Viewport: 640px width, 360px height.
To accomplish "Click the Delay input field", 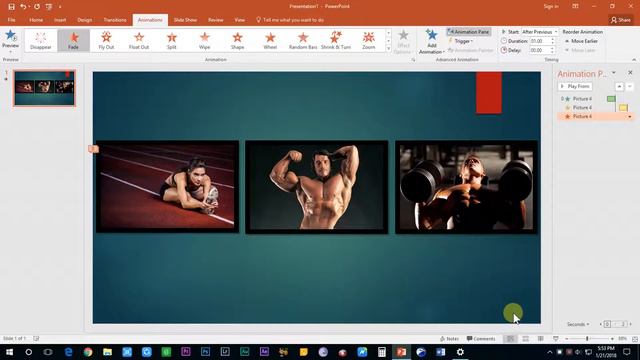I will (540, 50).
